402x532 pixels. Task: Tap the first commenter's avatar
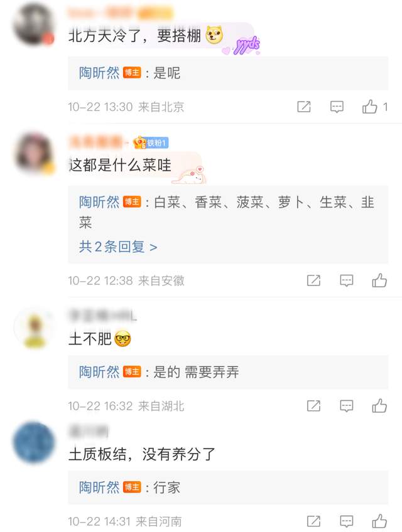click(33, 24)
